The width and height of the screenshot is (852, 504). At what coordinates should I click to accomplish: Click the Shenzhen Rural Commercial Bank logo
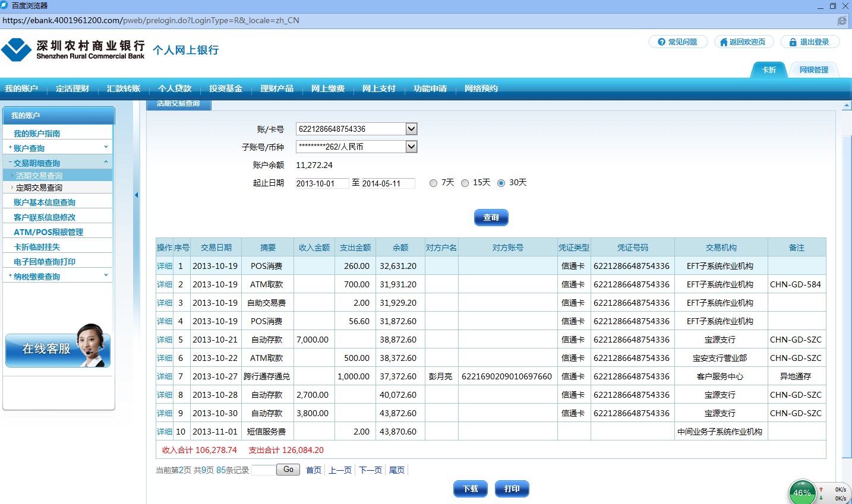[x=73, y=50]
